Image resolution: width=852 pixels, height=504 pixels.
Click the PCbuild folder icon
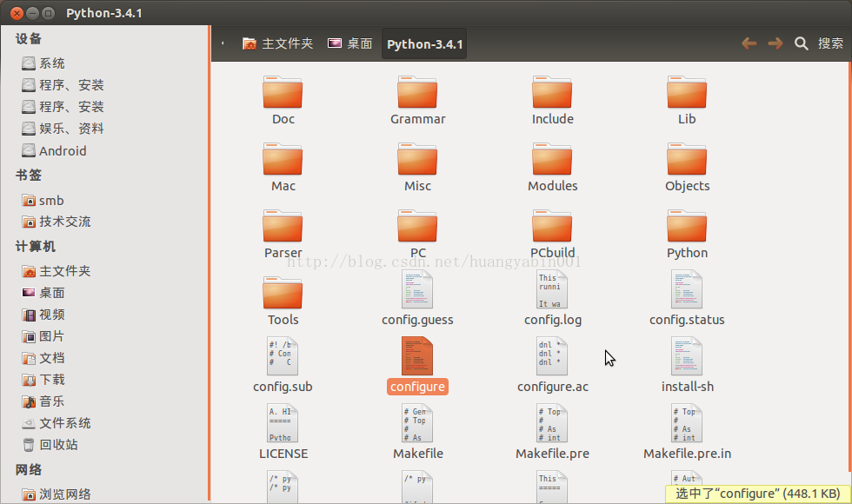[x=552, y=226]
